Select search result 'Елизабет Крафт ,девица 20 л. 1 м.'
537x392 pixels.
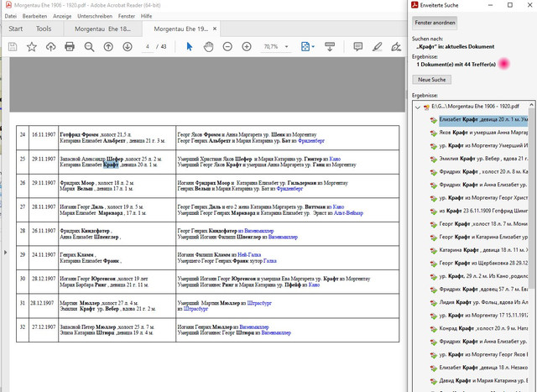483,119
